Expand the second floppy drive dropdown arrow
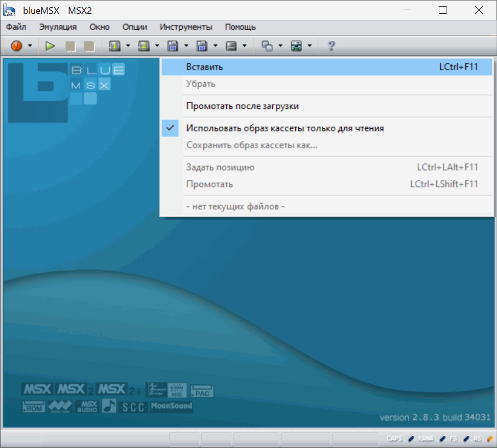Image resolution: width=497 pixels, height=448 pixels. coord(215,46)
